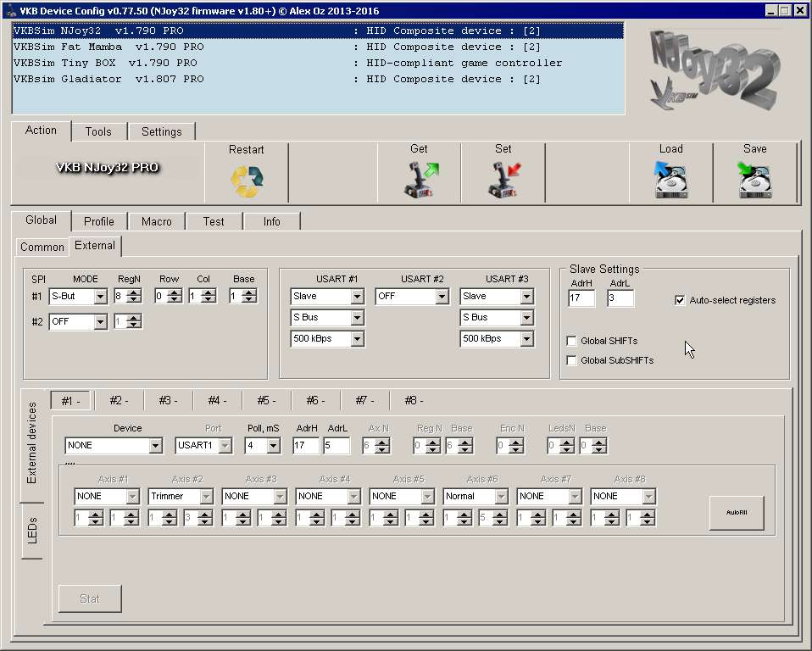The width and height of the screenshot is (812, 651).
Task: Open Axis #2 Trimmer dropdown
Action: click(x=181, y=496)
